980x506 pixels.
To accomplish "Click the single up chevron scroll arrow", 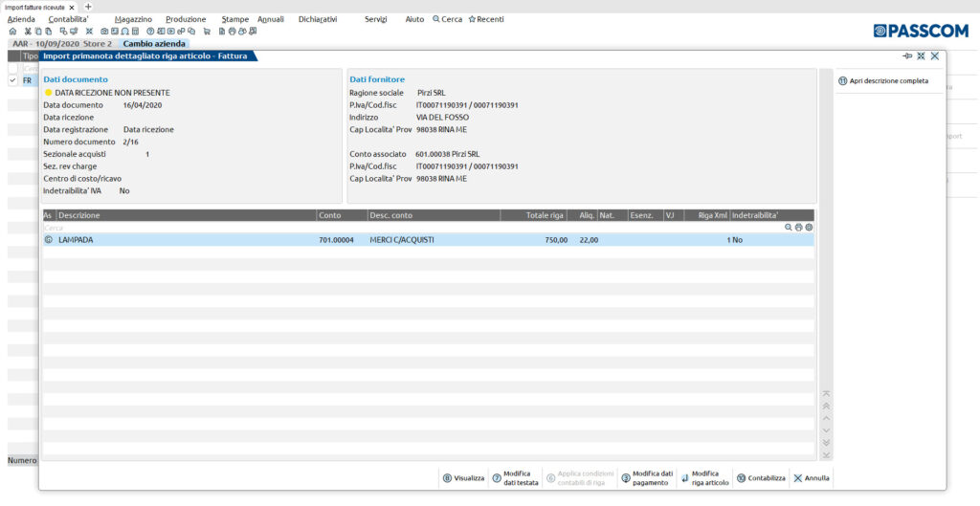I will 826,418.
